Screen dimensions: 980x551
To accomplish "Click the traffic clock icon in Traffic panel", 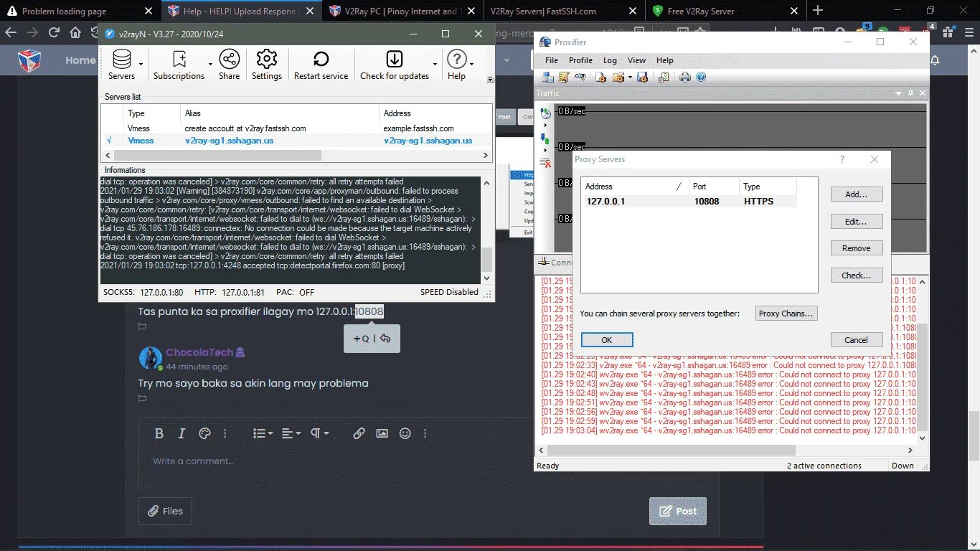I will 545,113.
